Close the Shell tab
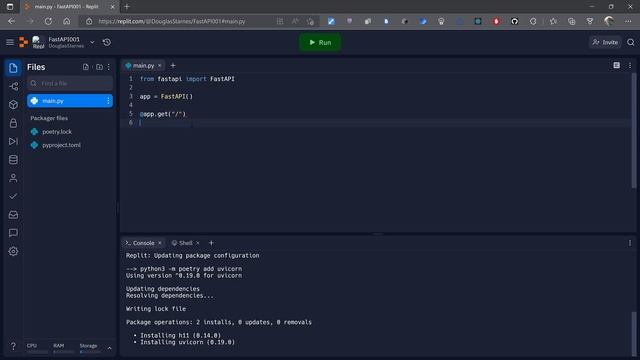The height and width of the screenshot is (360, 640). click(198, 243)
